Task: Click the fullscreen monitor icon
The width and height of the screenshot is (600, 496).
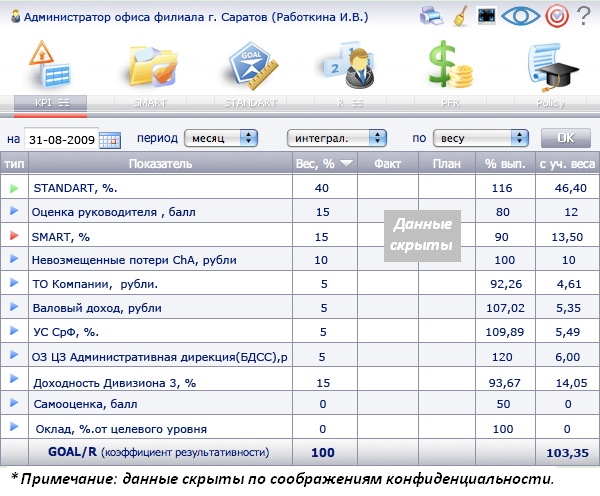Action: pyautogui.click(x=487, y=16)
